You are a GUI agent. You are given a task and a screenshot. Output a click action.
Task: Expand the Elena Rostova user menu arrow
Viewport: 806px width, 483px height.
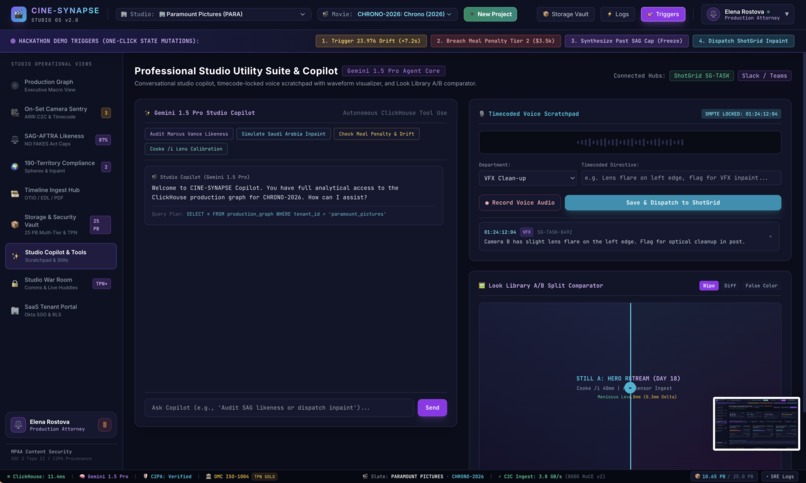(786, 14)
